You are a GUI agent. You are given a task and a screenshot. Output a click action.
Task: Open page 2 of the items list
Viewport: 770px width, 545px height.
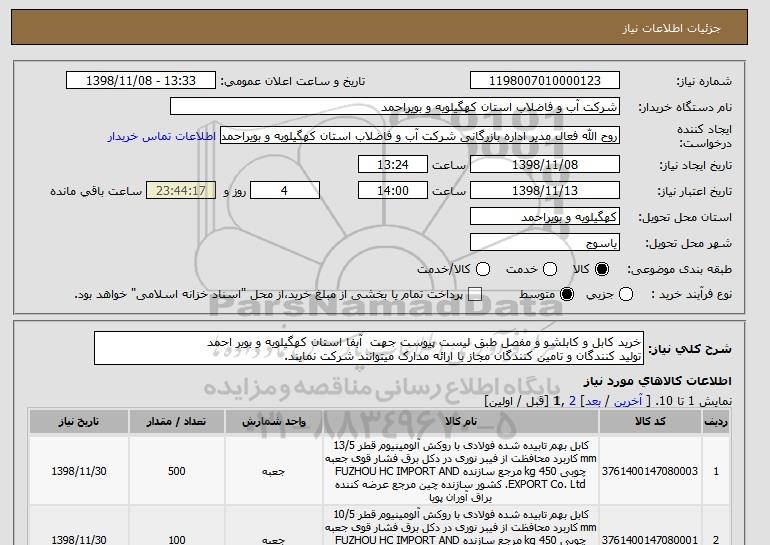[573, 401]
